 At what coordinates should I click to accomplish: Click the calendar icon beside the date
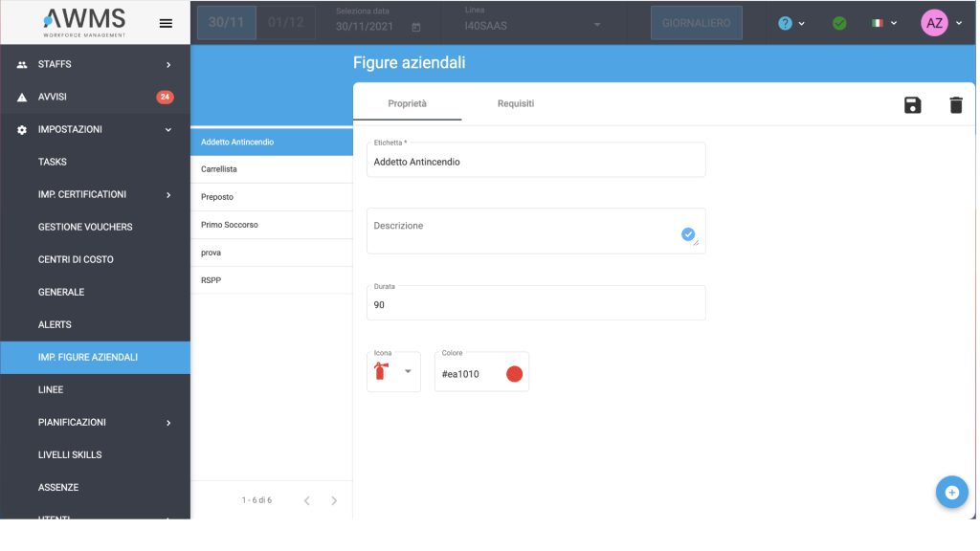416,27
